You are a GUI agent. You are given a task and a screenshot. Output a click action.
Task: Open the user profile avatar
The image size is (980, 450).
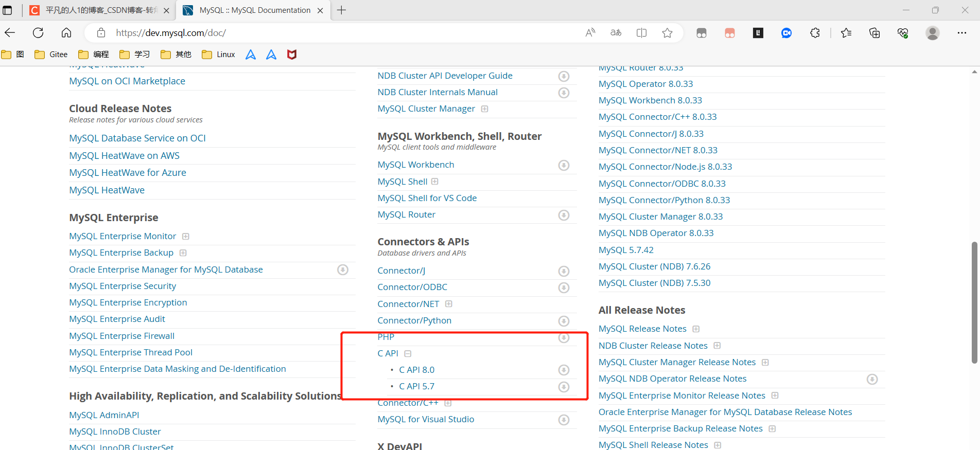pos(933,33)
